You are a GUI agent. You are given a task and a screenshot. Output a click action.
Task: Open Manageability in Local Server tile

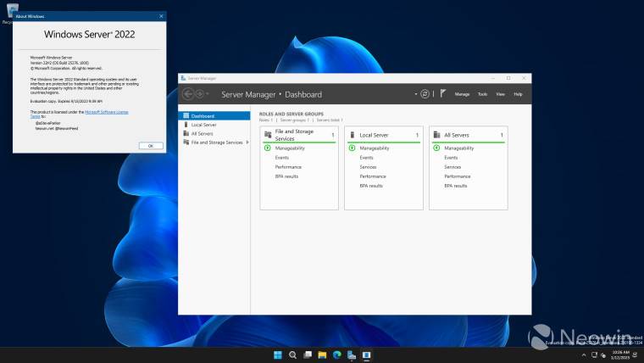tap(375, 148)
